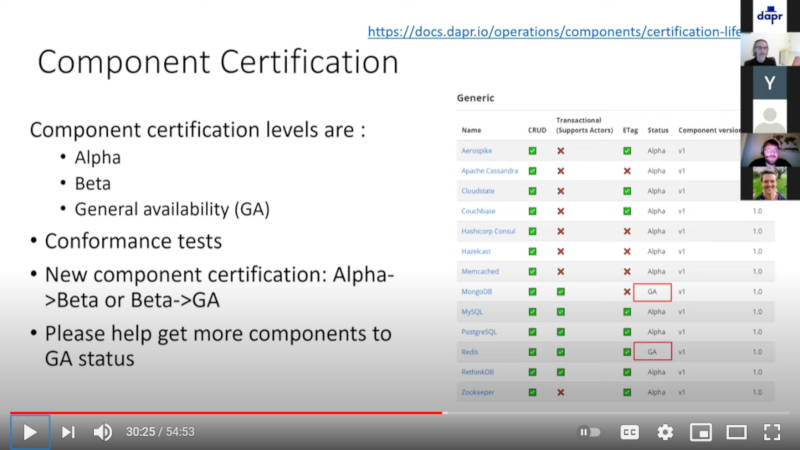Image resolution: width=800 pixels, height=450 pixels.
Task: Open the Aerospike link in table
Action: [477, 151]
